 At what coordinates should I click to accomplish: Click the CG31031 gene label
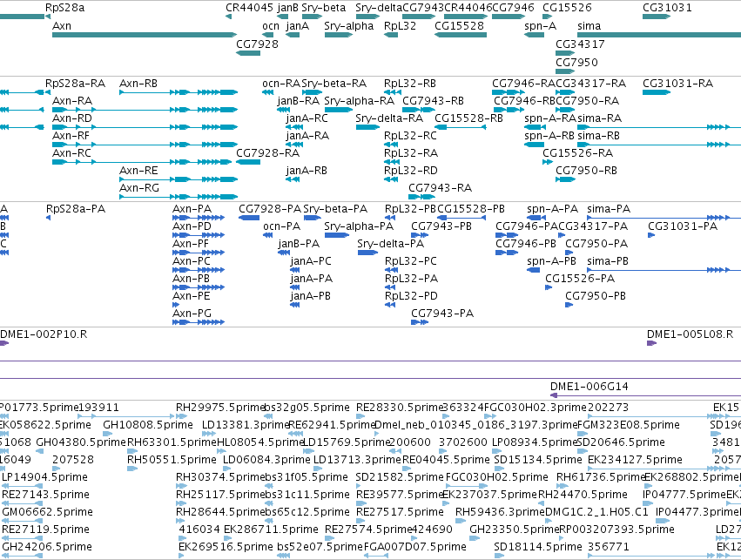point(667,8)
